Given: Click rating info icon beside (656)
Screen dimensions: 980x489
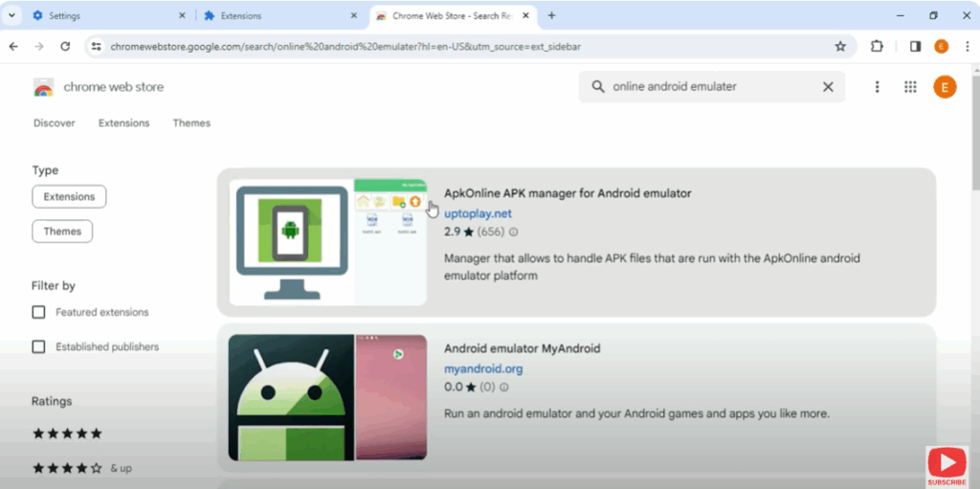Looking at the screenshot, I should [513, 232].
